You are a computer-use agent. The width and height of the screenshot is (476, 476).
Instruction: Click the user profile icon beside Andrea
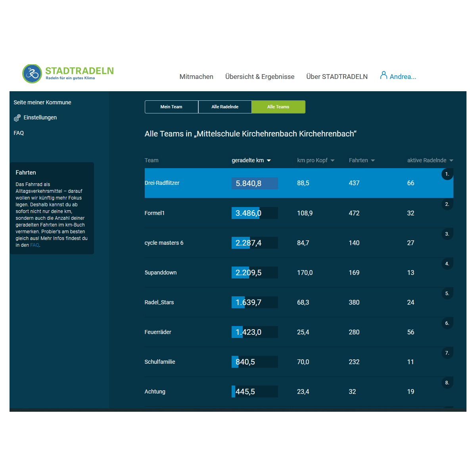pos(383,75)
